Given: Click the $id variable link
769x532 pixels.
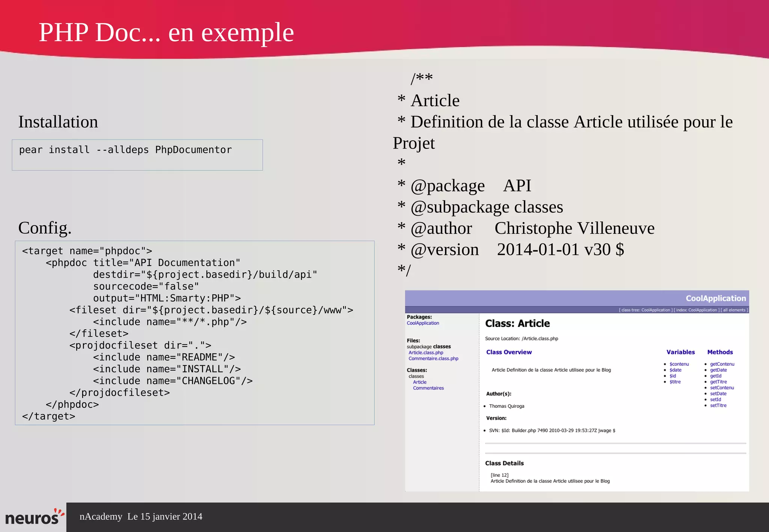Looking at the screenshot, I should [672, 376].
